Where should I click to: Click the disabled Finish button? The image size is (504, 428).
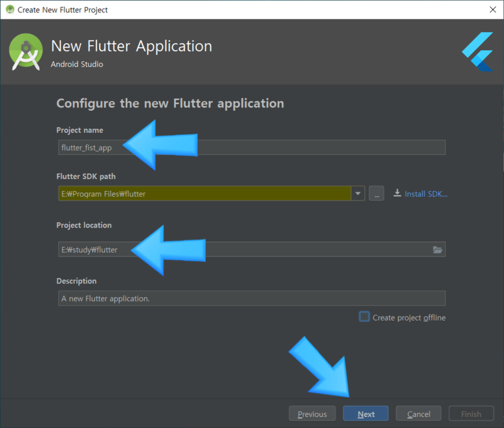pyautogui.click(x=471, y=414)
